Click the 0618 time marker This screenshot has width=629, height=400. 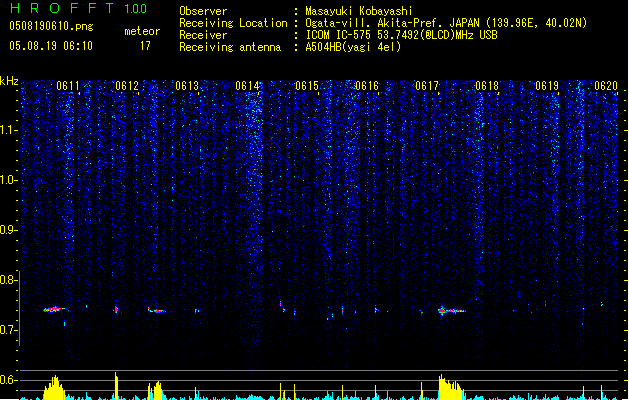487,86
